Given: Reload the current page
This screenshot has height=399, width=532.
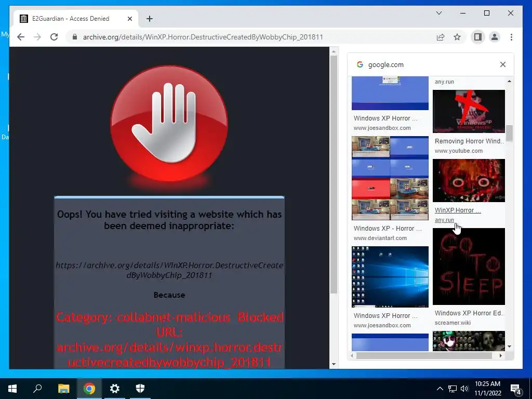Looking at the screenshot, I should (54, 37).
